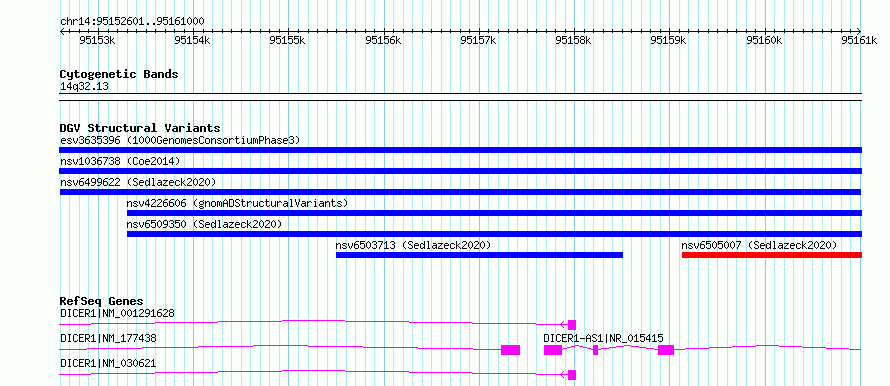Screen dimensions: 890x386
Task: Click the blue bar under nsv6499622
Action: 460,192
